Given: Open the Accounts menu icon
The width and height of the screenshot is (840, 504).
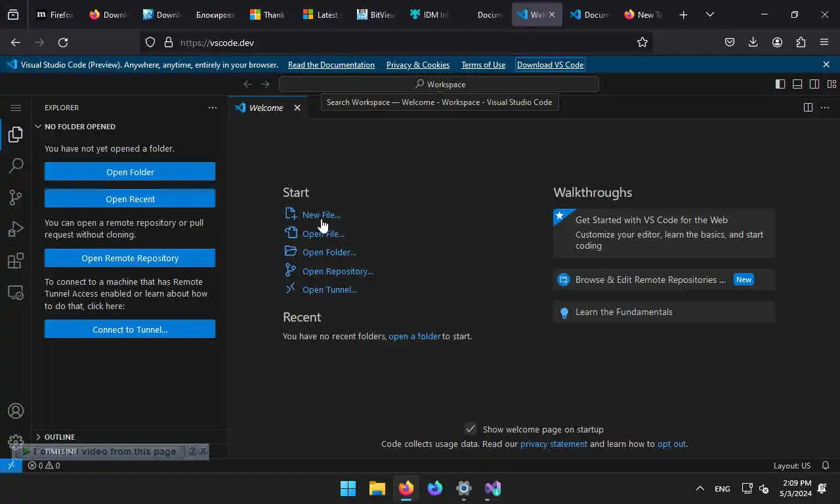Looking at the screenshot, I should [x=16, y=411].
